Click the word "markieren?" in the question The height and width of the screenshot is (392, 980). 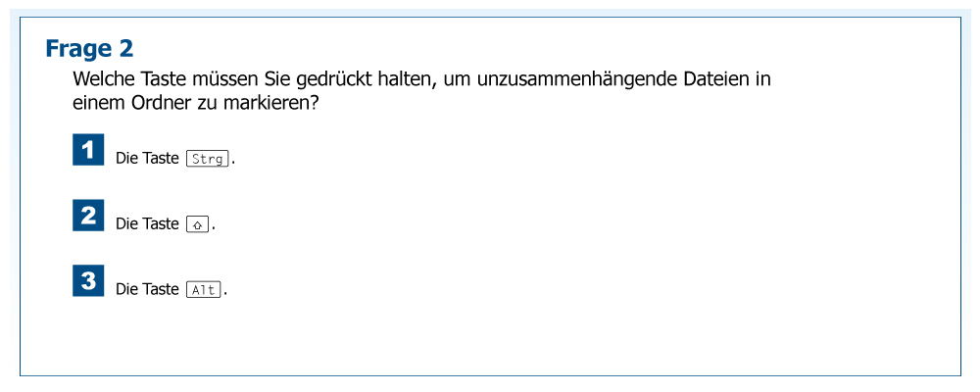(x=279, y=103)
